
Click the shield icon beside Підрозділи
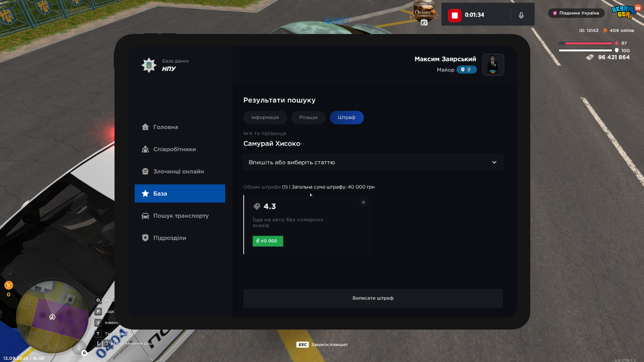(145, 238)
